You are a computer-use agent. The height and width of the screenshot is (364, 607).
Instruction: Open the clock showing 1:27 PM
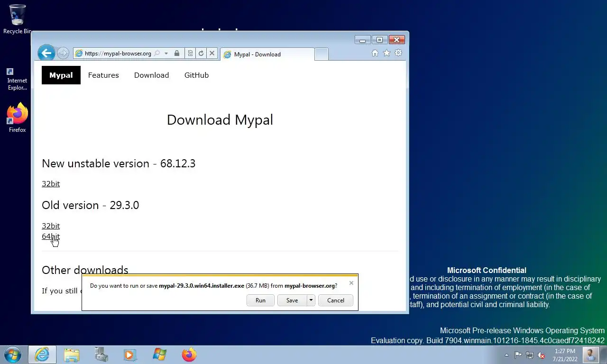pyautogui.click(x=565, y=355)
